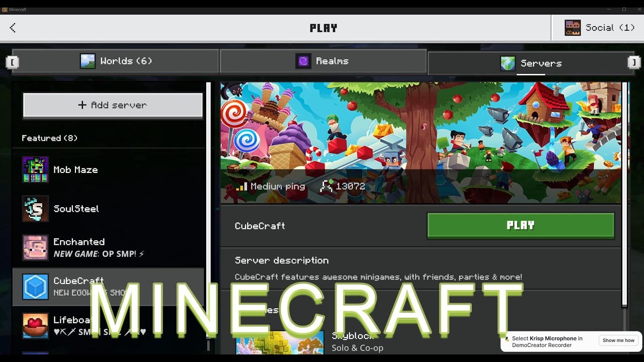
Task: Go back with the left arrow icon
Action: [13, 28]
